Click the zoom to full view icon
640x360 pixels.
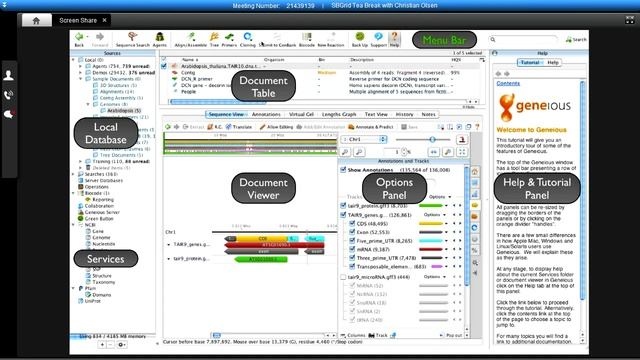coord(462,152)
